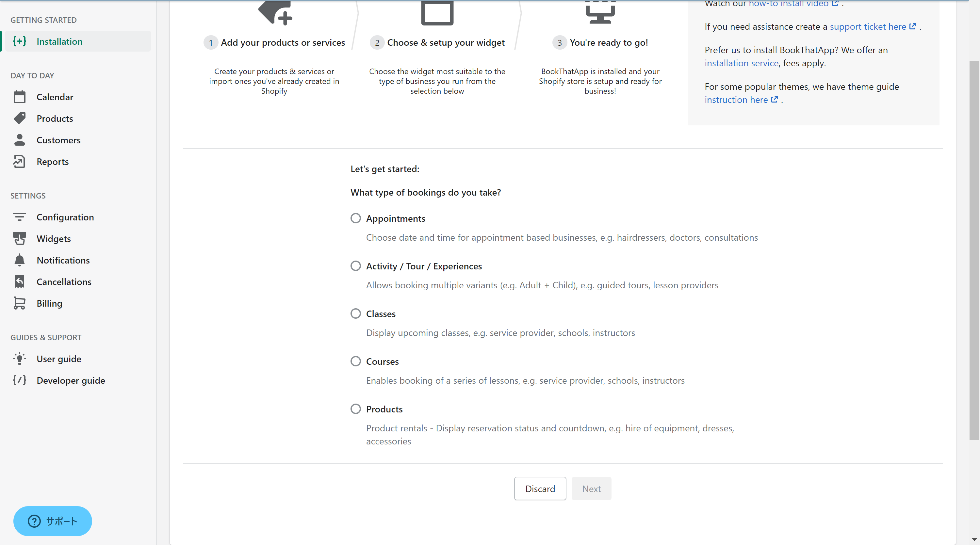This screenshot has width=980, height=545.
Task: Select the Products rental radio option
Action: click(x=355, y=409)
